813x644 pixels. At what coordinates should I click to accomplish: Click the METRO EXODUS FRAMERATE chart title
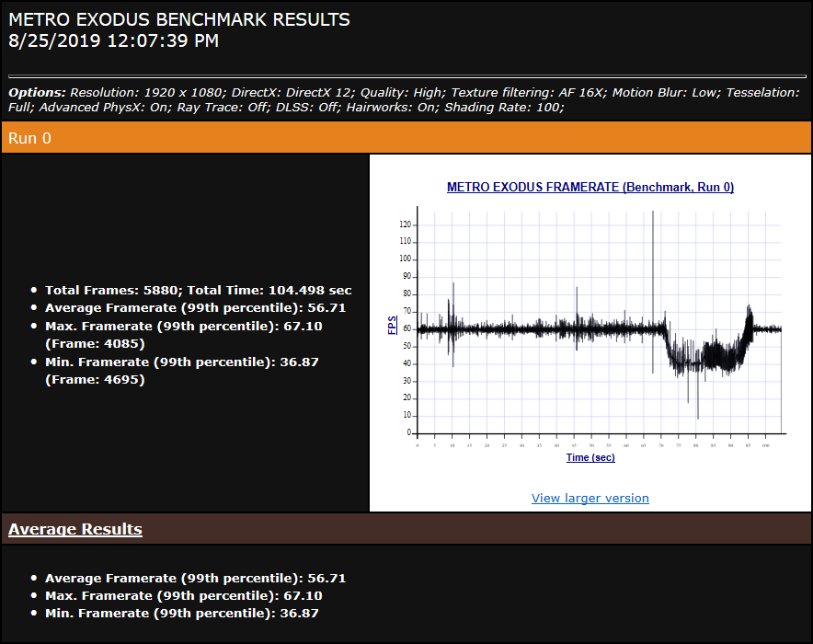click(590, 187)
